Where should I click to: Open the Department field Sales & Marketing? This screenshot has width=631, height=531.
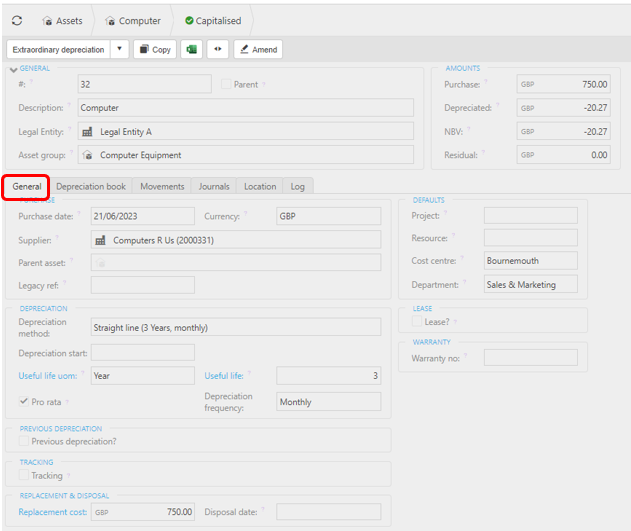(531, 284)
